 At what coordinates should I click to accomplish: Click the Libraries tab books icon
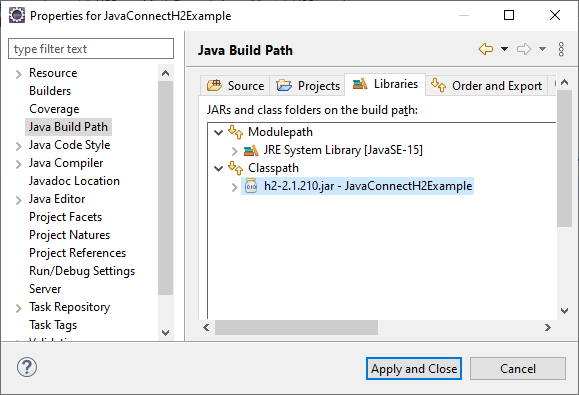click(360, 84)
